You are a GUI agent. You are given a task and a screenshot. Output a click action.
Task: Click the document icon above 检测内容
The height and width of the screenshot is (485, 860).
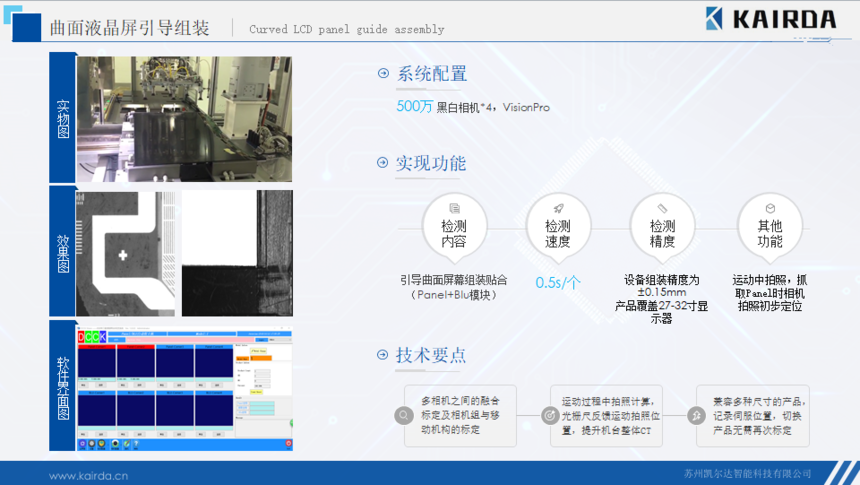[x=454, y=208]
